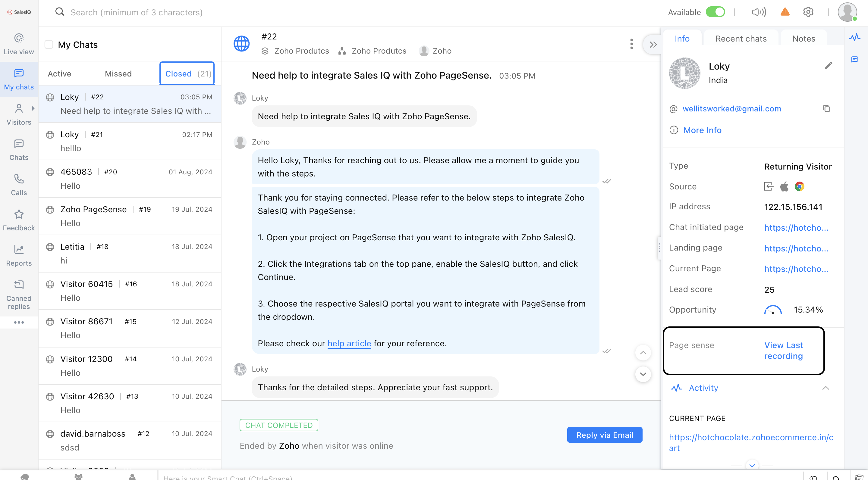The width and height of the screenshot is (868, 480).
Task: Show more sidebar options ellipsis
Action: (19, 323)
